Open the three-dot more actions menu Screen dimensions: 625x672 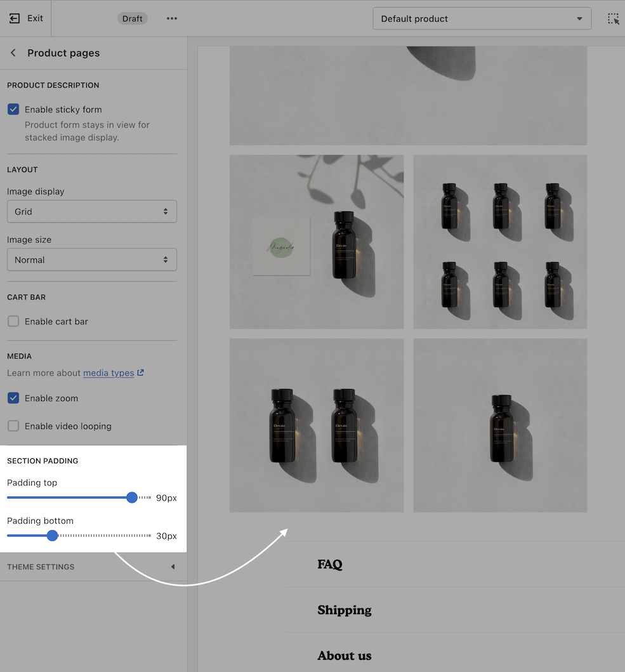(x=172, y=18)
